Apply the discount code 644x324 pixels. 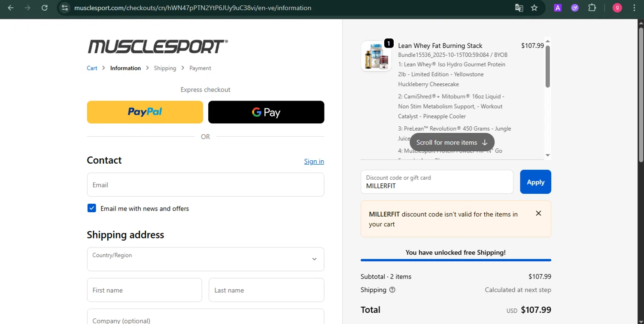(535, 182)
